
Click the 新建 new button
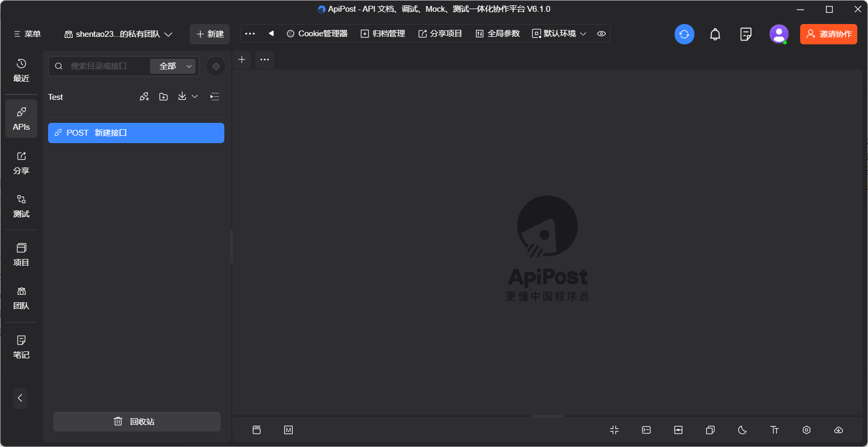[x=210, y=34]
